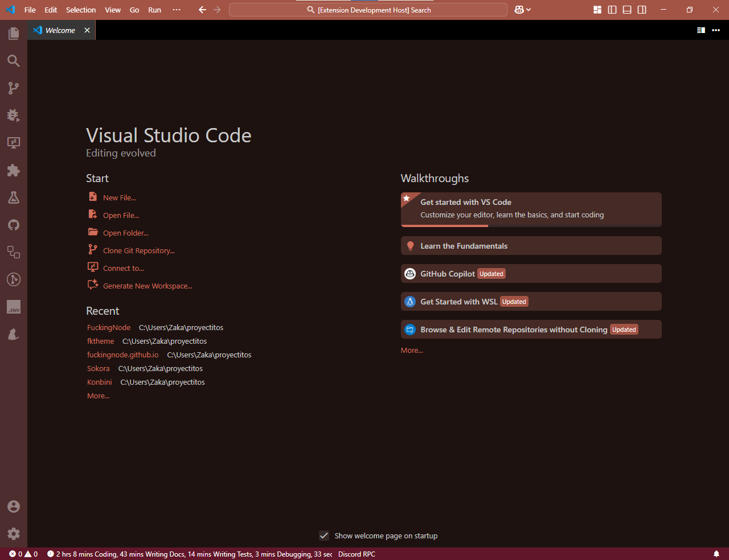Screen dimensions: 729x560
Task: Toggle Secondary Side Bar visibility
Action: 642,10
